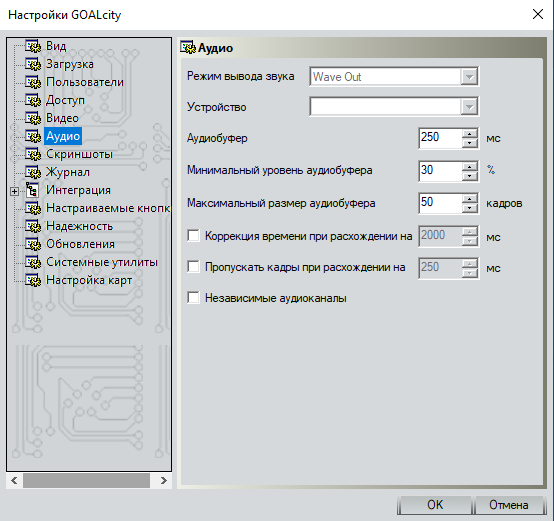Click the icon beside Скриншоты entry
Viewport: 554px width, 521px height.
33,154
